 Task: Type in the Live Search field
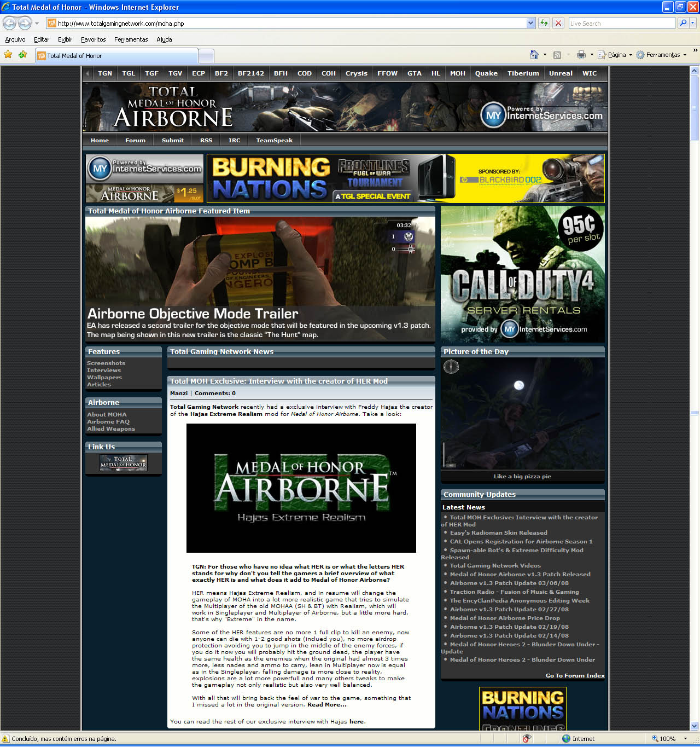[x=621, y=23]
